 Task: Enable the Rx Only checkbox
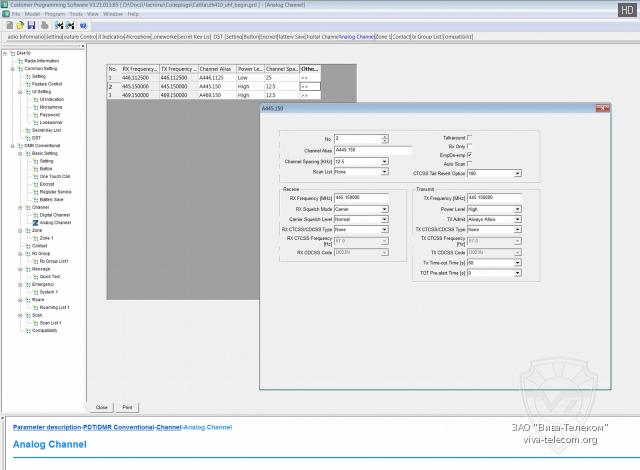[469, 146]
